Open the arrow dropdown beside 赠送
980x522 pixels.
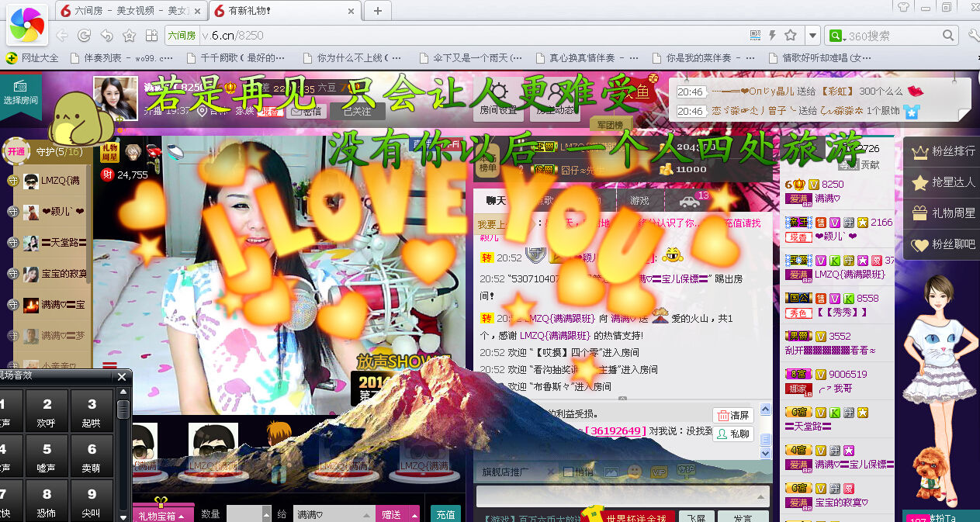(x=414, y=514)
